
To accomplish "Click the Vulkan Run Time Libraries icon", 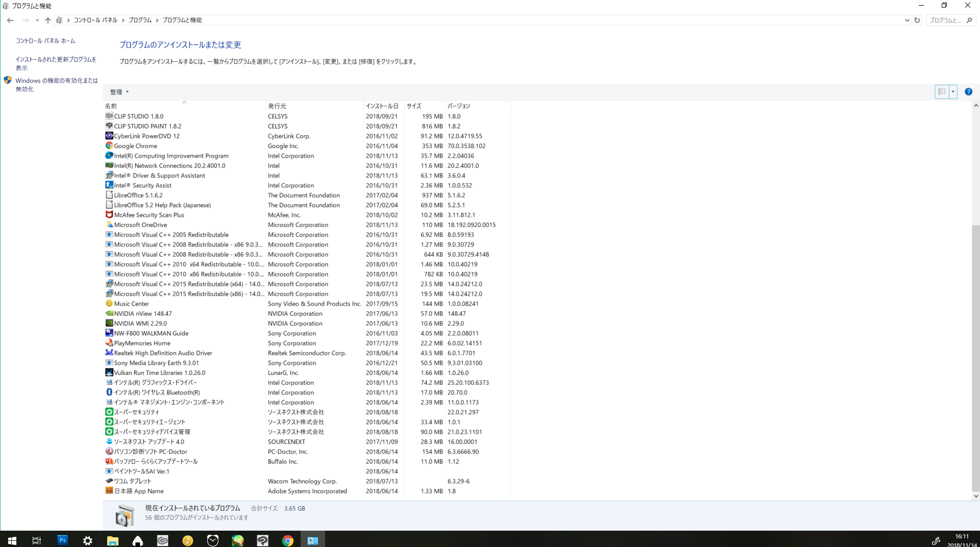I will coord(109,373).
